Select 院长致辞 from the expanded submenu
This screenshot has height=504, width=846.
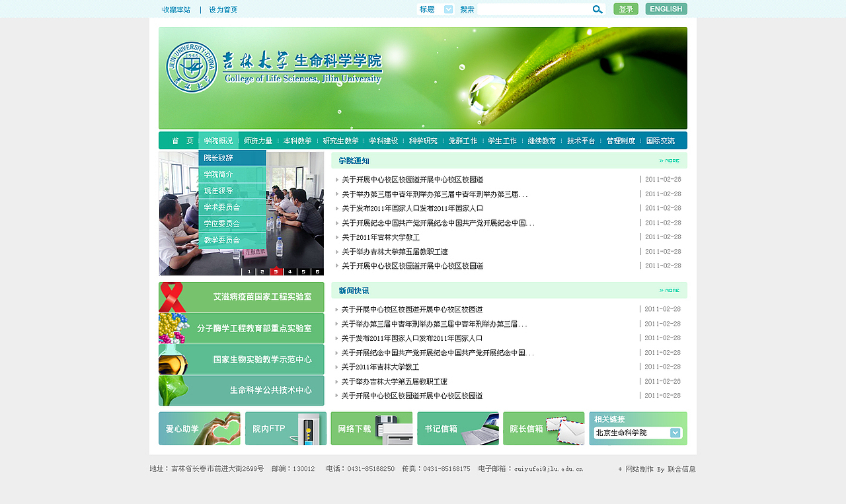231,159
